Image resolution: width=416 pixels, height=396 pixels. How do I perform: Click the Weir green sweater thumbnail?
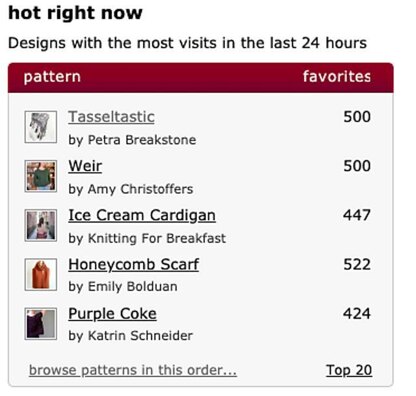[41, 176]
